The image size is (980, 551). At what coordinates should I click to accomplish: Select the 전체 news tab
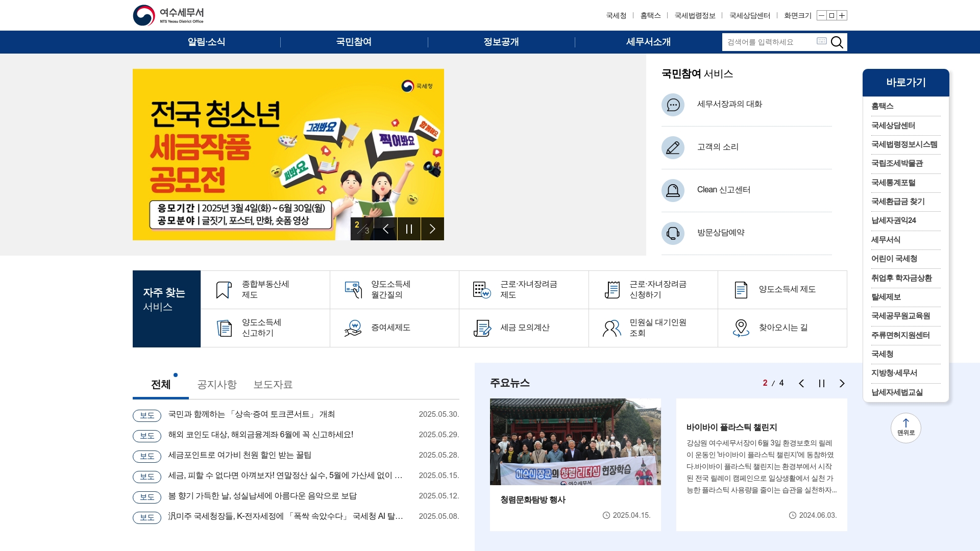(x=161, y=384)
